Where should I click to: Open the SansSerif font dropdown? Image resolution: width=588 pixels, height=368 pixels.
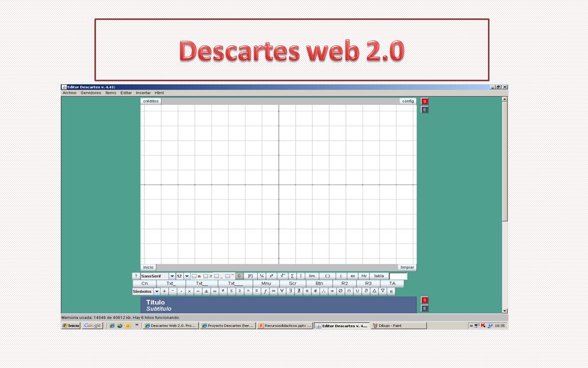172,276
